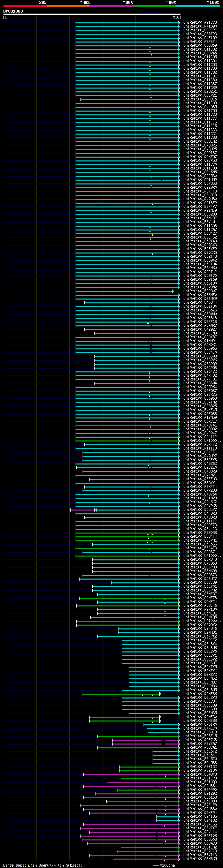Click UniRef100_Q43741 label
This screenshot has width=223, height=868.
point(200,425)
